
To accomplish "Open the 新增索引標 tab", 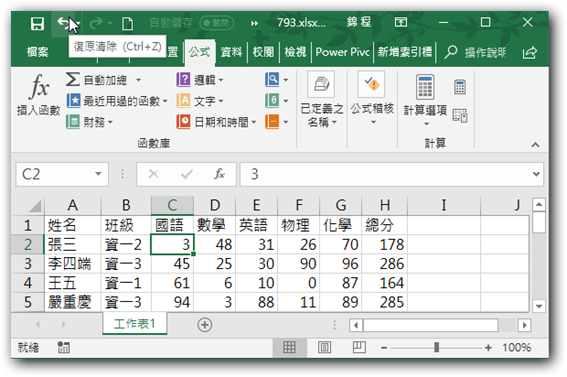I will [x=405, y=52].
